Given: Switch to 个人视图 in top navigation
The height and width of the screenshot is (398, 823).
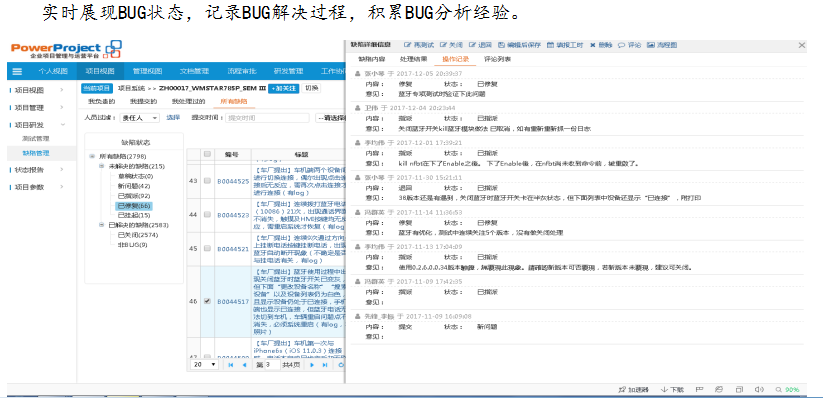Looking at the screenshot, I should click(x=53, y=72).
